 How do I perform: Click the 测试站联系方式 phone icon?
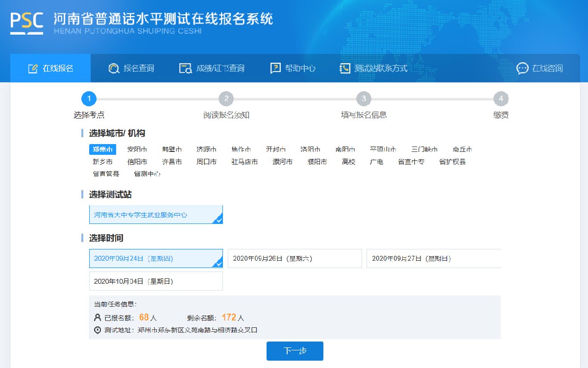(x=345, y=69)
